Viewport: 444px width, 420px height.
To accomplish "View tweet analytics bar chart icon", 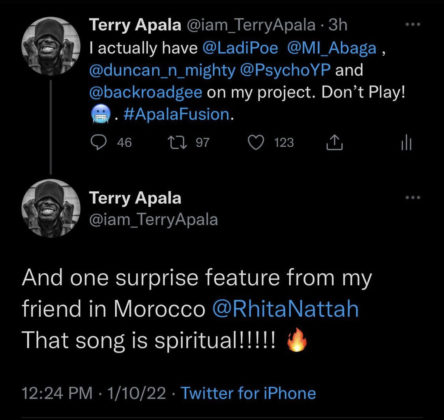I will pyautogui.click(x=406, y=143).
